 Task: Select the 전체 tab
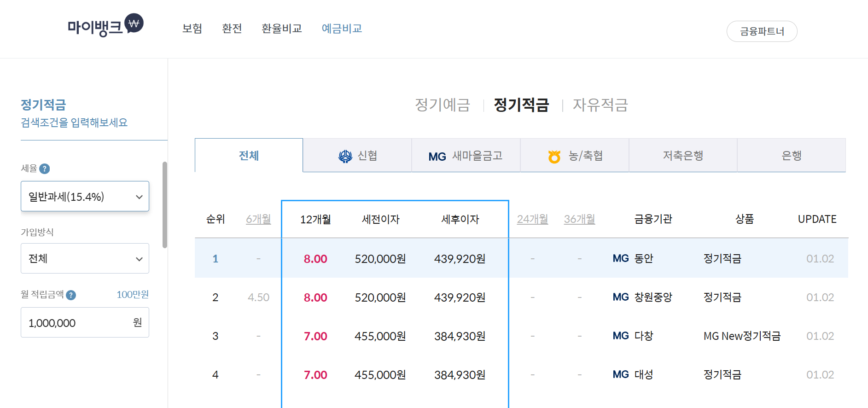point(249,155)
